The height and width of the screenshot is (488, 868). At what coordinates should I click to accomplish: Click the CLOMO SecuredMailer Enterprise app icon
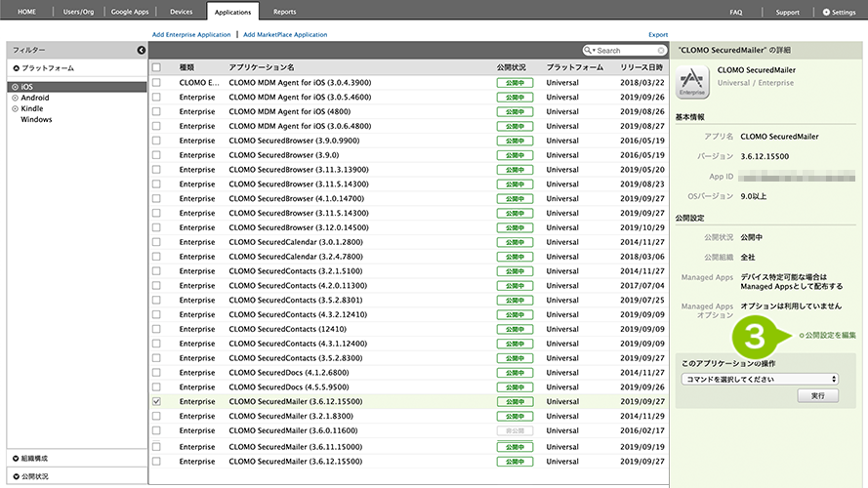(692, 82)
